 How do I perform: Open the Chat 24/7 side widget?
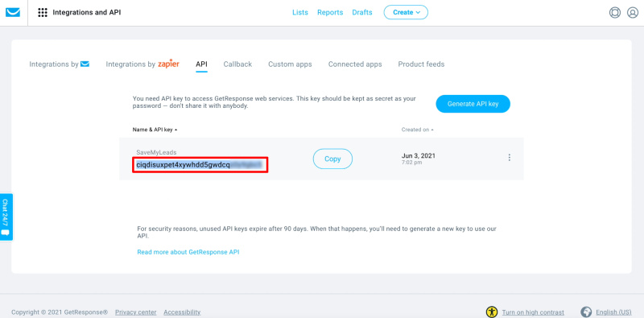6,217
